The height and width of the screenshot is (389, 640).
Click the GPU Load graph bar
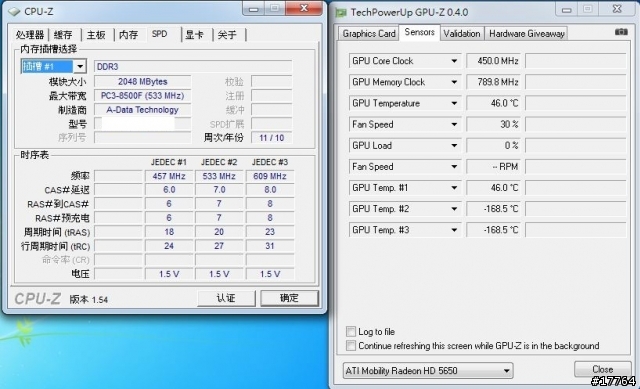(576, 146)
